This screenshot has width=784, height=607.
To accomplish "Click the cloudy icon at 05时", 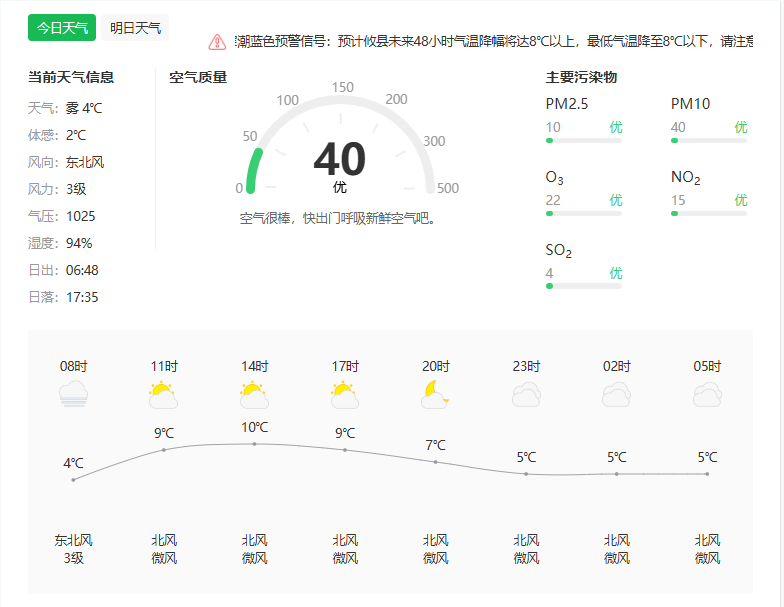I will [x=707, y=394].
